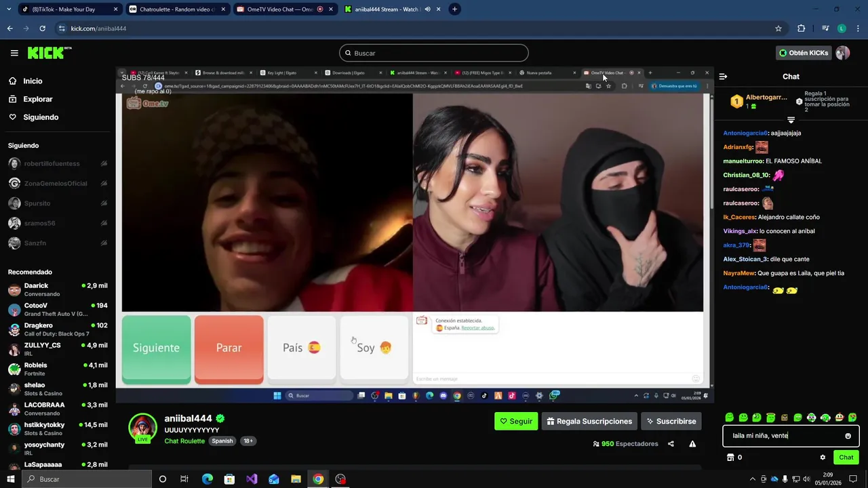Click the Spanish language tag
Viewport: 868px width, 488px height.
222,441
